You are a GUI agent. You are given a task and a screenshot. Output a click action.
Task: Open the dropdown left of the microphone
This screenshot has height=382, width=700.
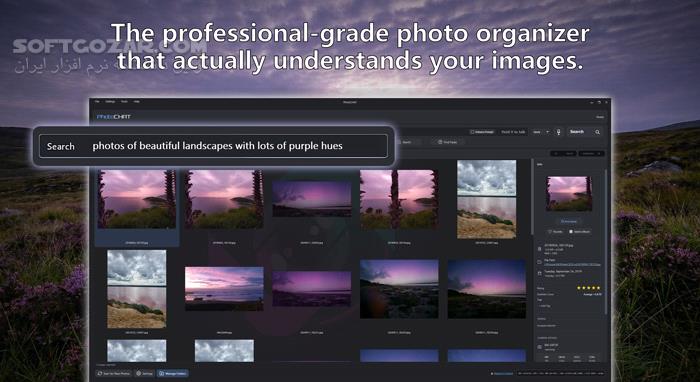541,132
